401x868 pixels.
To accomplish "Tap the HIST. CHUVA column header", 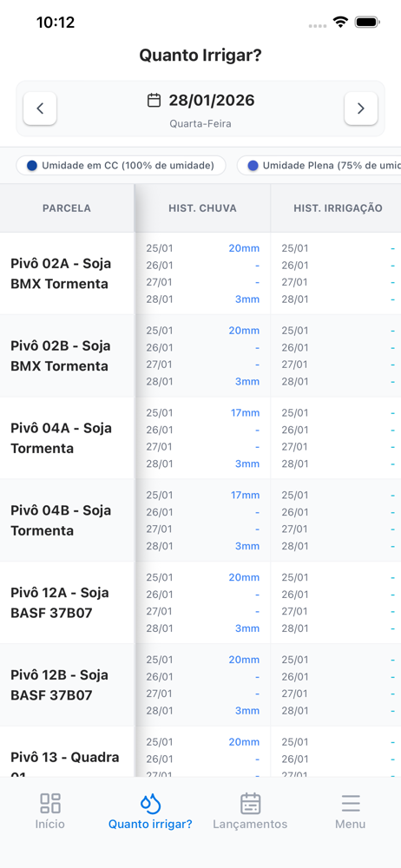I will 203,208.
